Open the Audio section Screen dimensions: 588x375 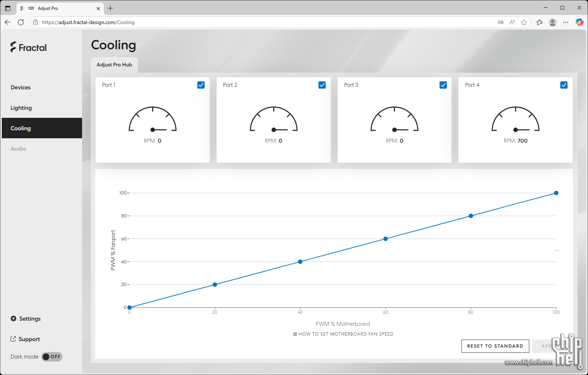click(x=42, y=148)
